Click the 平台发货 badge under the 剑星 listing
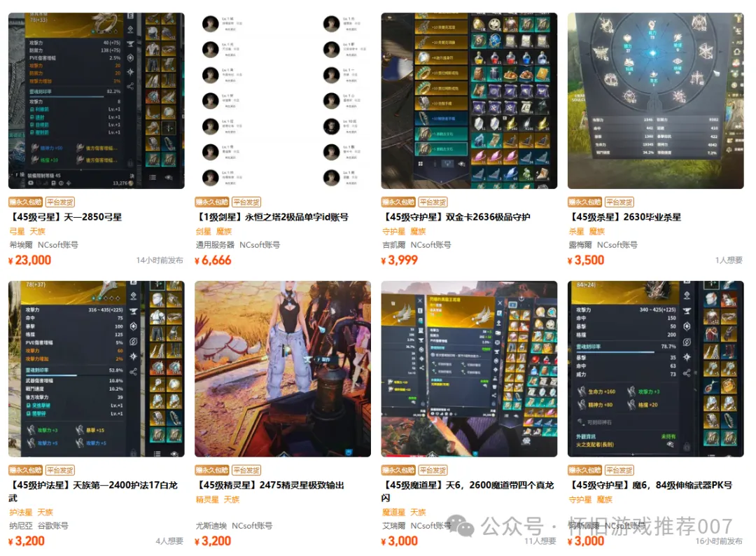This screenshot has height=556, width=756. coord(246,202)
